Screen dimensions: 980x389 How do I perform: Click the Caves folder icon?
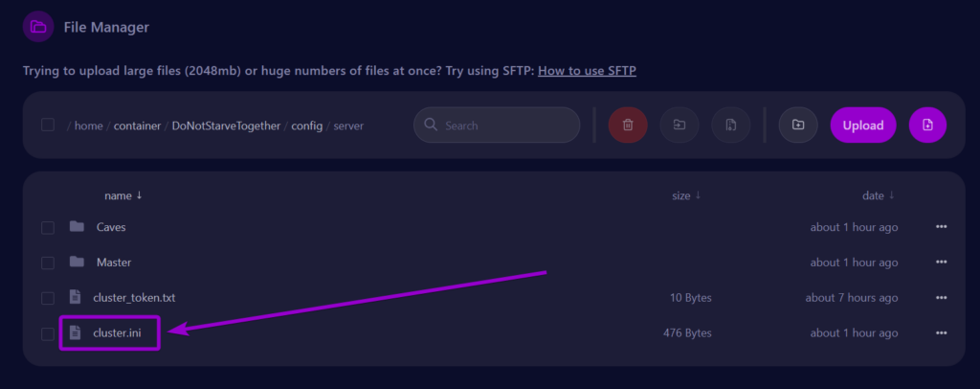[77, 227]
